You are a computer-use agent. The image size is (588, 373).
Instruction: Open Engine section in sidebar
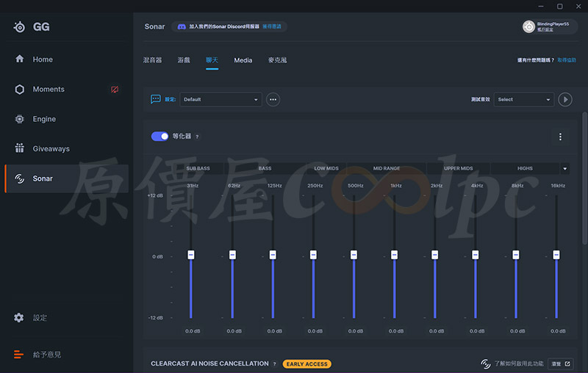click(43, 119)
